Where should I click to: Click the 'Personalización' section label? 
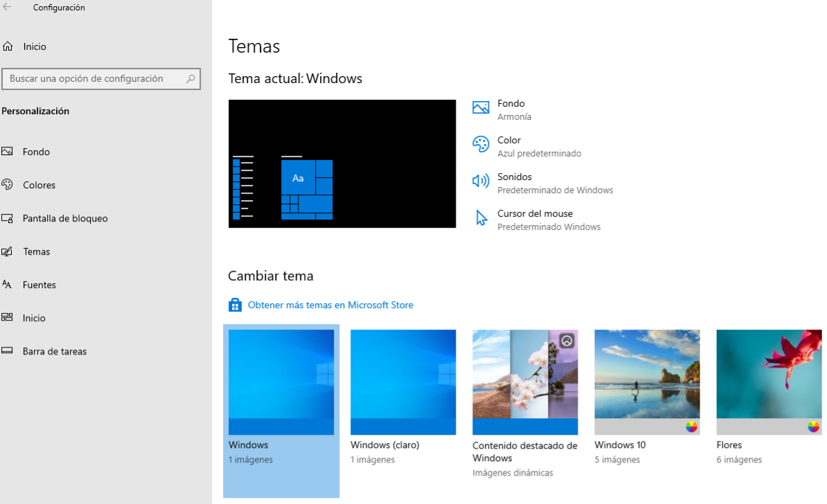click(x=35, y=111)
